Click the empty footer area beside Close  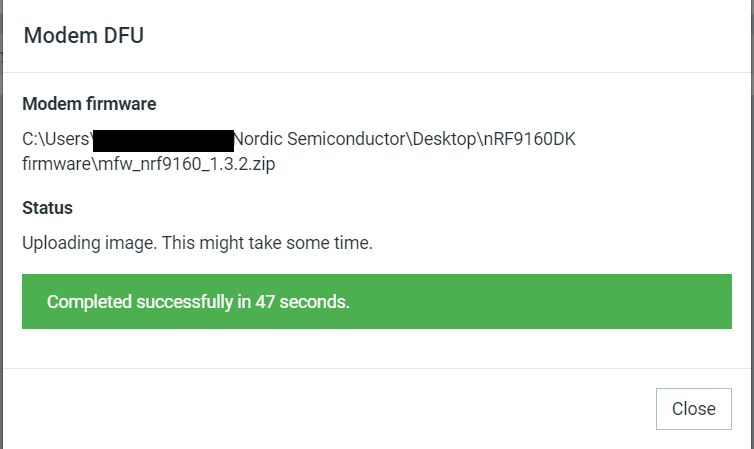[327, 409]
